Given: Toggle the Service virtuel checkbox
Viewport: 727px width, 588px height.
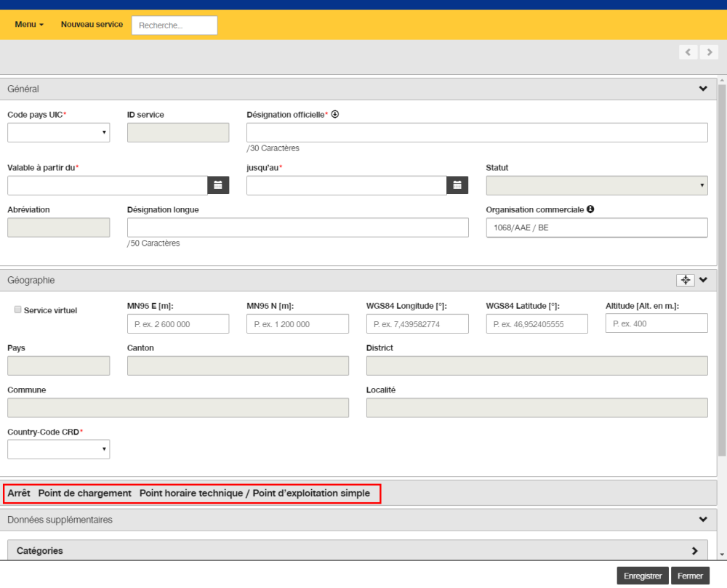Looking at the screenshot, I should (17, 310).
